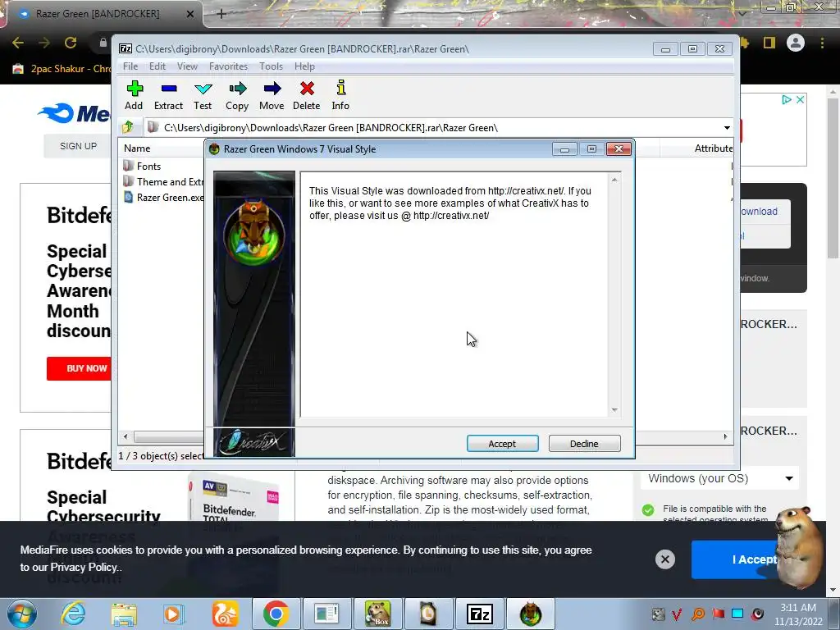Screen dimensions: 840x630
Task: Open the Windows Start menu
Action: 22,614
